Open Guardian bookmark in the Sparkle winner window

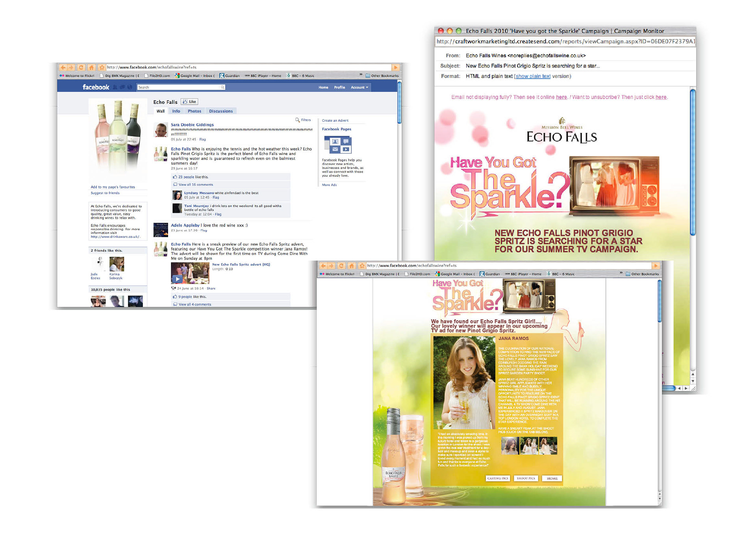[x=490, y=274]
